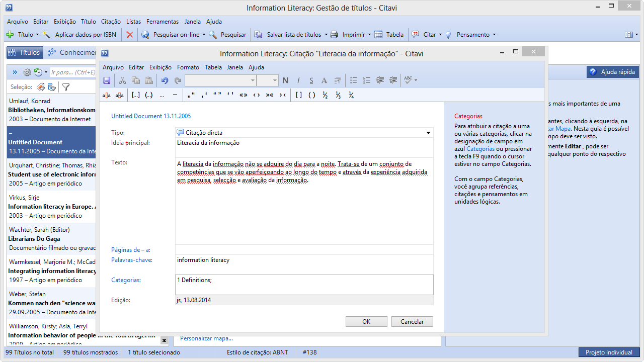Expand the Pensamento dropdown arrow
This screenshot has width=644, height=362.
(494, 35)
